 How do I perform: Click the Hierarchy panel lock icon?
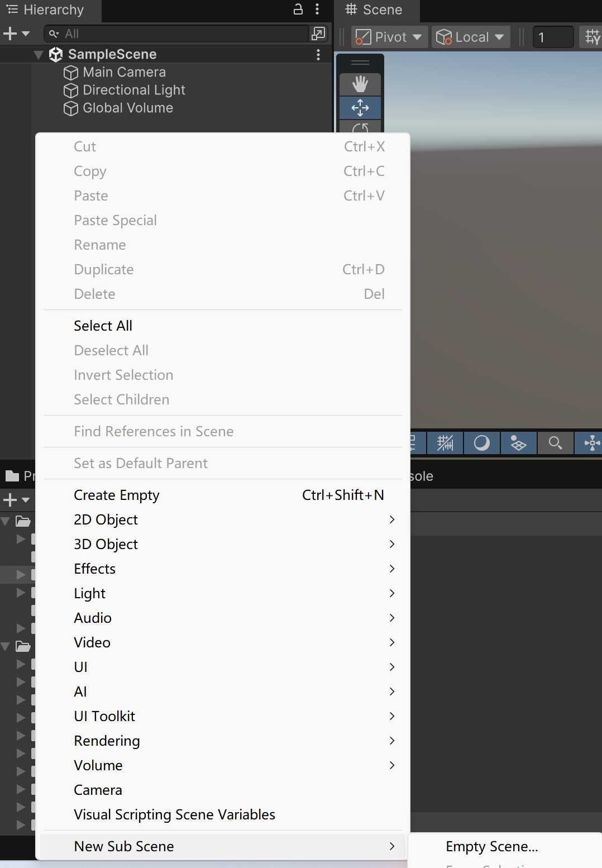pos(298,9)
